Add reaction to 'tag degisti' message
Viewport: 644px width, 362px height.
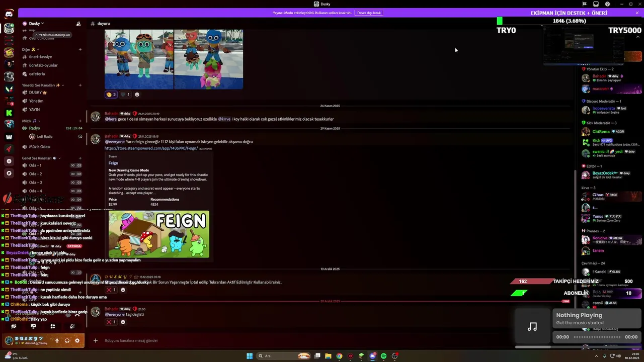(123, 322)
